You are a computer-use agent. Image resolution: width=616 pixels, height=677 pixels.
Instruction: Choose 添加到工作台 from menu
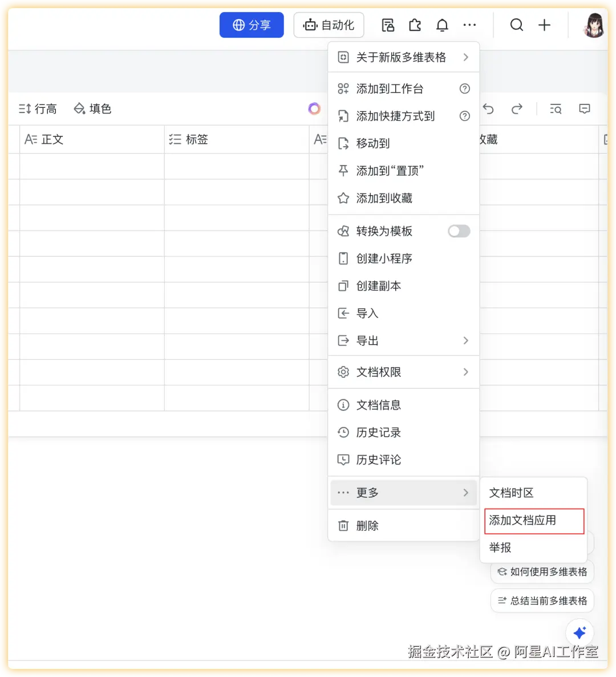click(x=403, y=89)
